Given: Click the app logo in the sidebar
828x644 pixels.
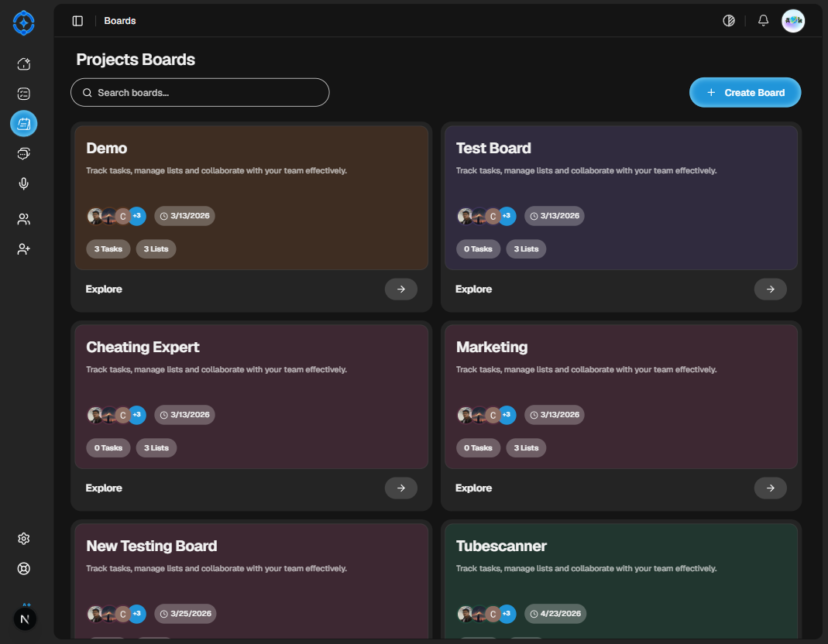Looking at the screenshot, I should (24, 22).
